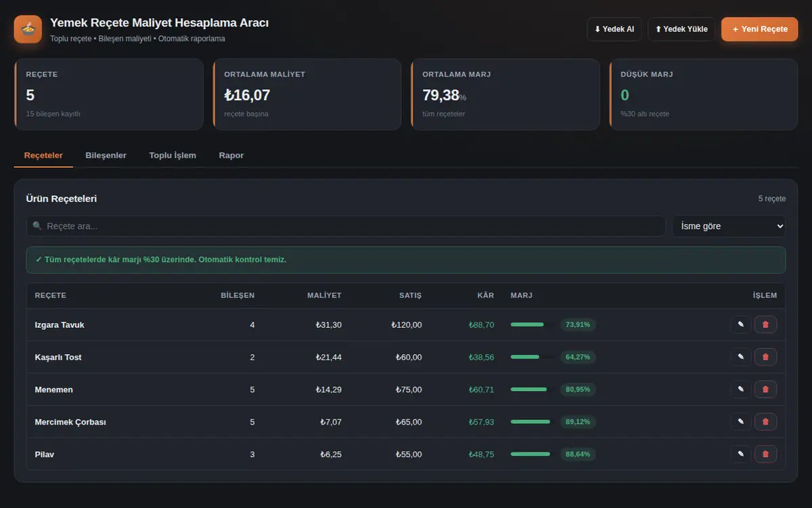812x508 pixels.
Task: Click the Kaşarlı Tost margin bar
Action: click(532, 357)
